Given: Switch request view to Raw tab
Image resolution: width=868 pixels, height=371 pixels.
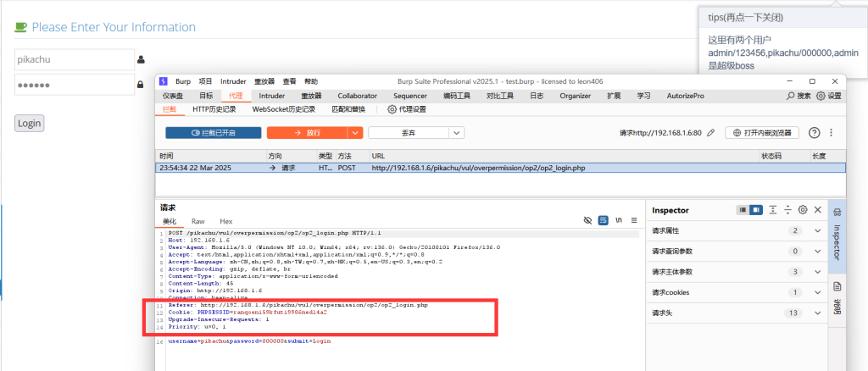Looking at the screenshot, I should 198,220.
